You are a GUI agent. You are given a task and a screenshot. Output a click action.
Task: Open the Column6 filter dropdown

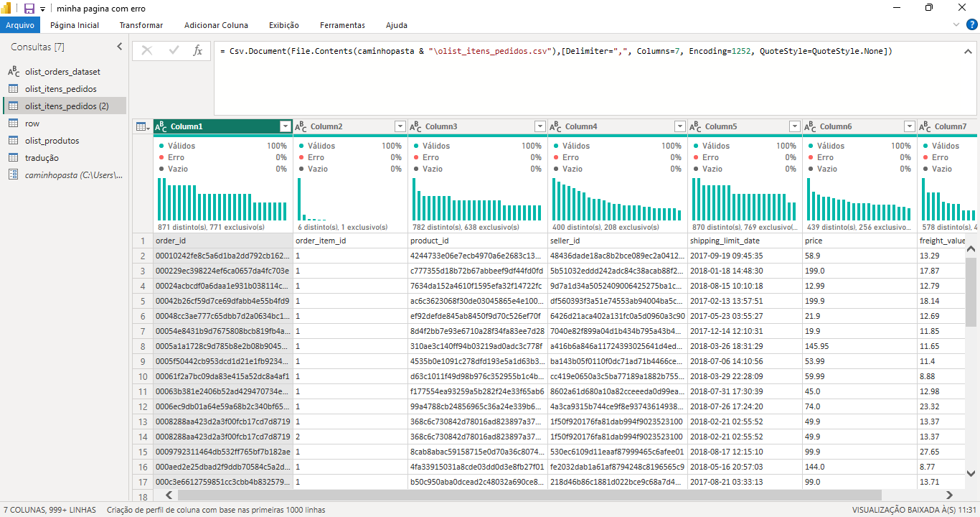coord(910,126)
